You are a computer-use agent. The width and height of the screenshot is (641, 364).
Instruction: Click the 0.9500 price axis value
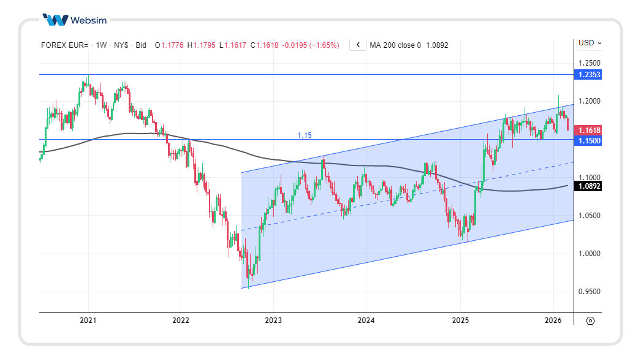[x=589, y=292]
